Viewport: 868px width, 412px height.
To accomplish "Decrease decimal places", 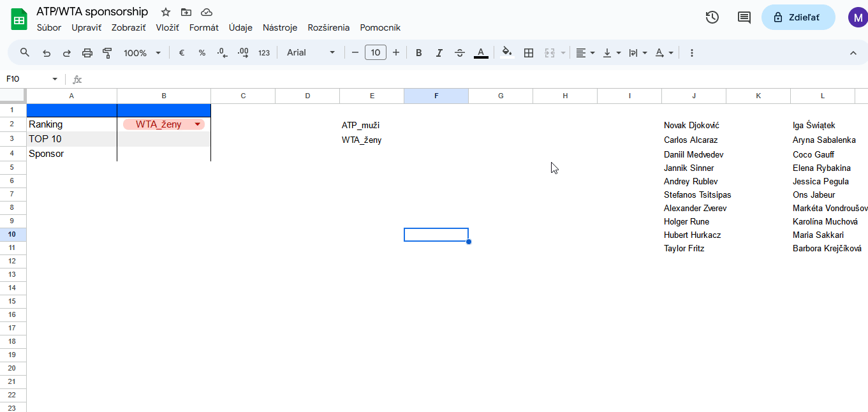I will (223, 53).
